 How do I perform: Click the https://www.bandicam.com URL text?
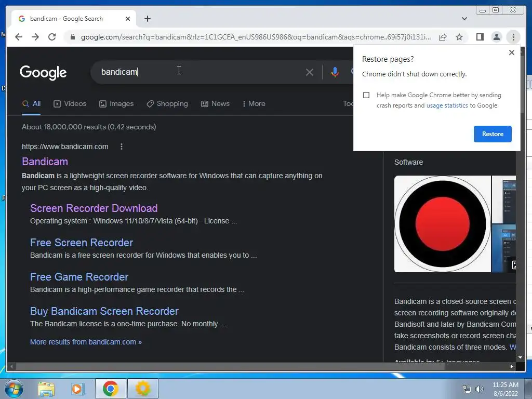click(65, 147)
